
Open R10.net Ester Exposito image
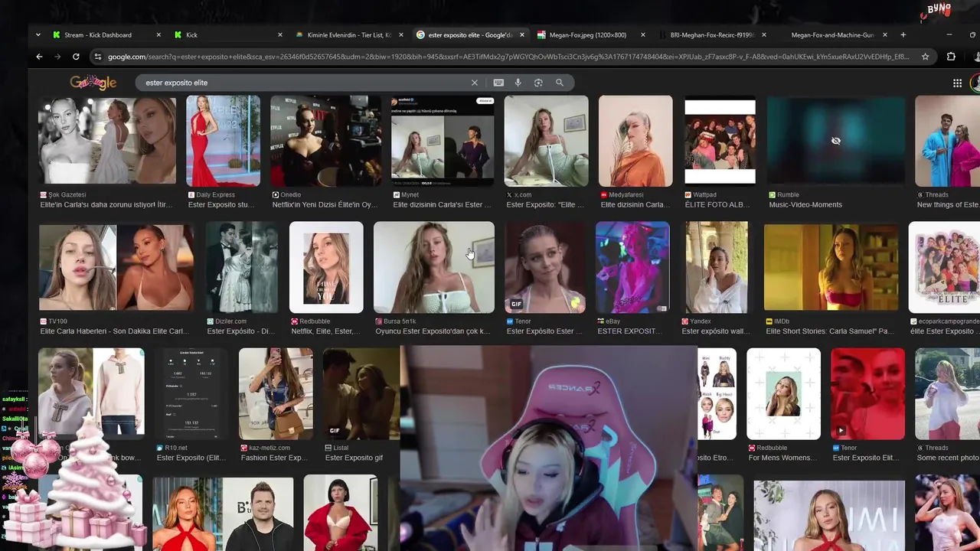coord(191,393)
